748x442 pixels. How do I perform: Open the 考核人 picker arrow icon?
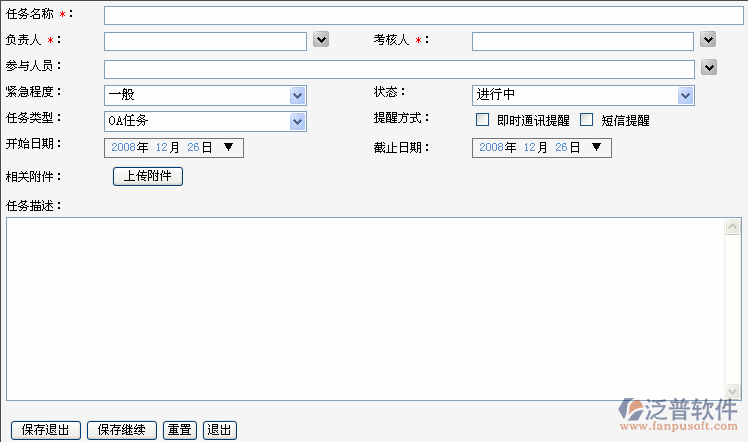(708, 39)
